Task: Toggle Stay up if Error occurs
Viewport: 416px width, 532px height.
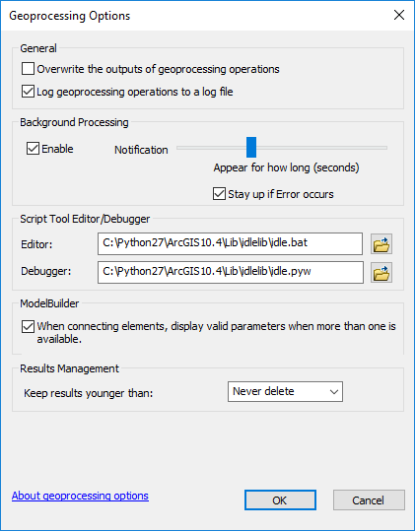Action: point(219,194)
